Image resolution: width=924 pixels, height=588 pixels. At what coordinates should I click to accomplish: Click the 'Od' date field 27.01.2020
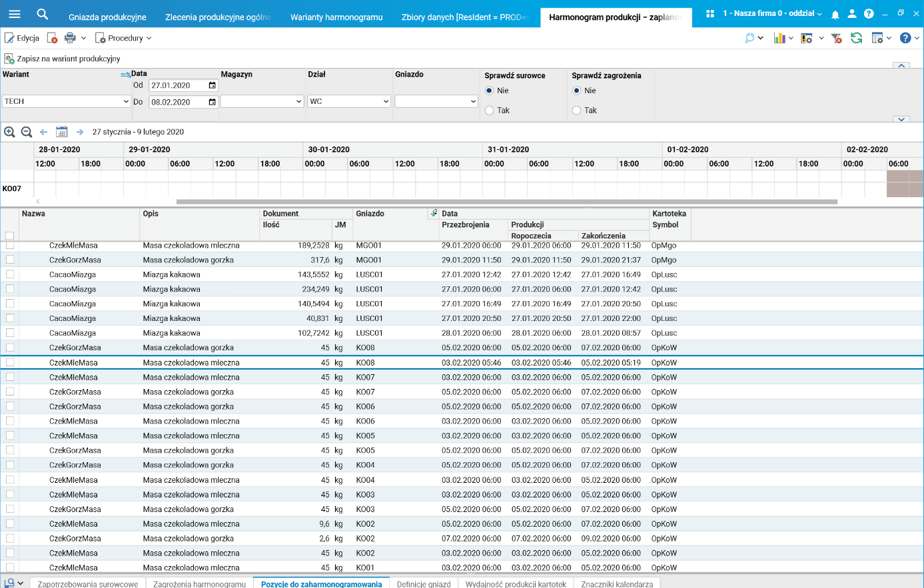177,85
